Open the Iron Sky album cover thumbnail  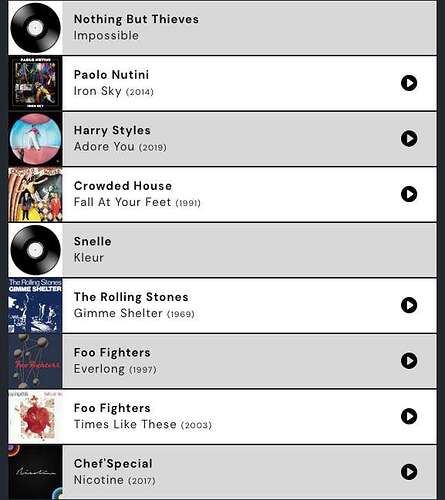coord(35,83)
